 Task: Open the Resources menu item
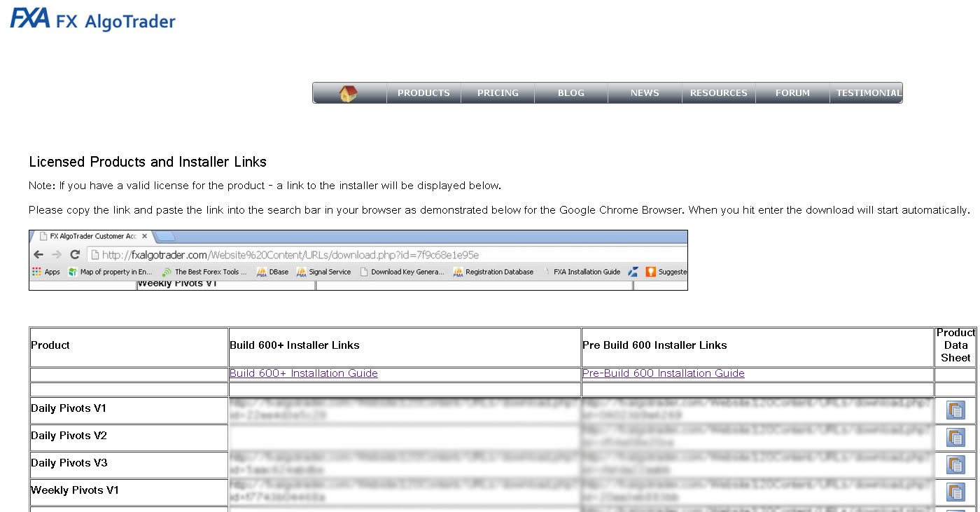tap(718, 93)
